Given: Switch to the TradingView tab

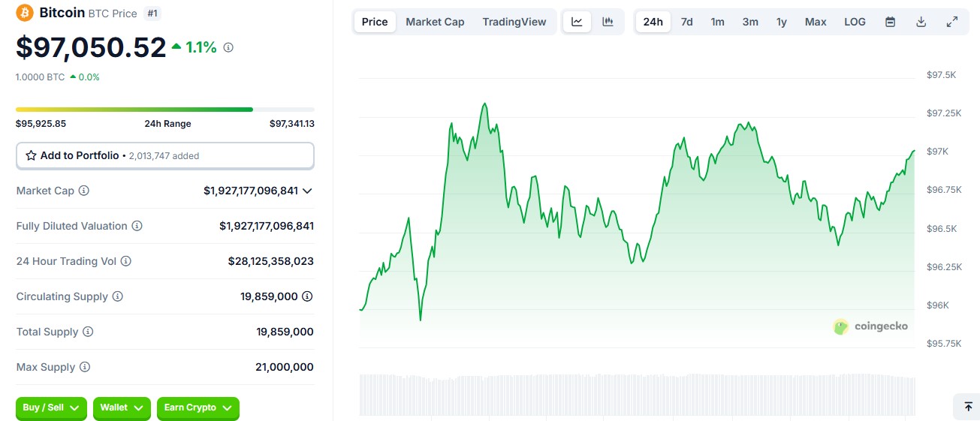Looking at the screenshot, I should [514, 22].
